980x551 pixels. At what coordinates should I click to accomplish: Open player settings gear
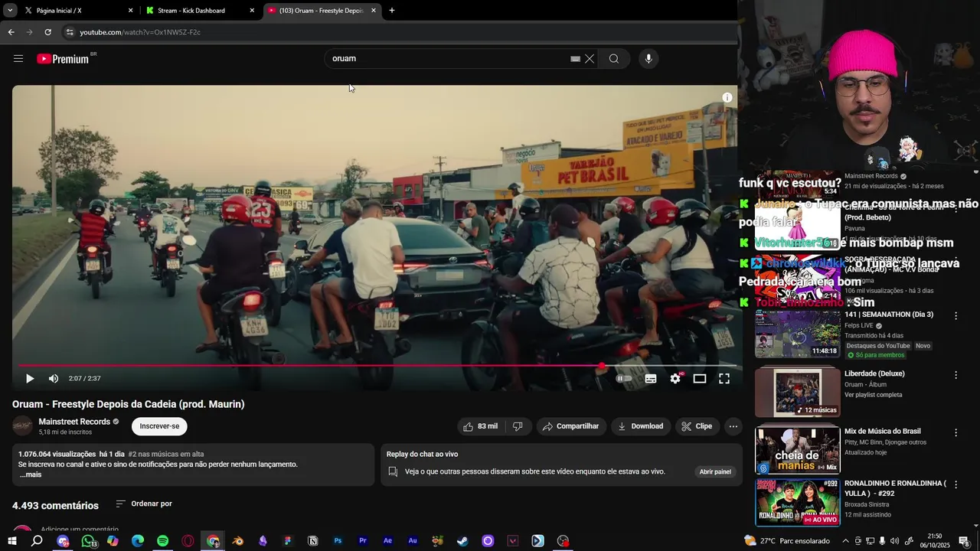coord(675,379)
